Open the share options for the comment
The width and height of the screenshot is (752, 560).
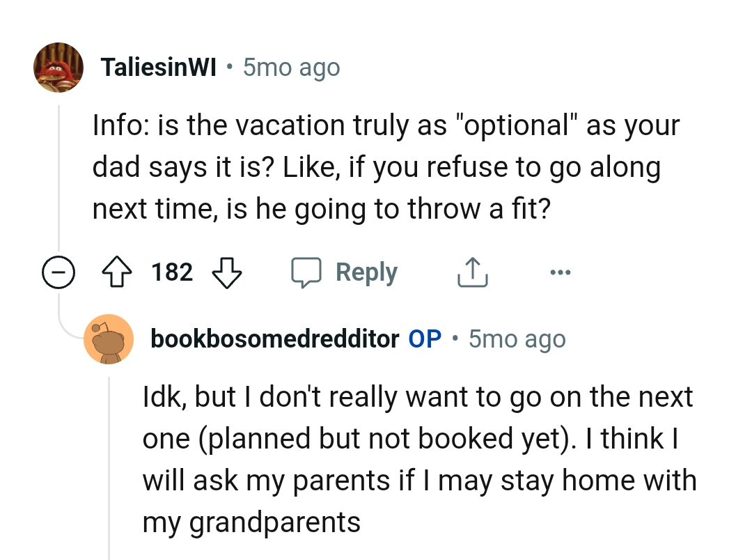tap(472, 272)
